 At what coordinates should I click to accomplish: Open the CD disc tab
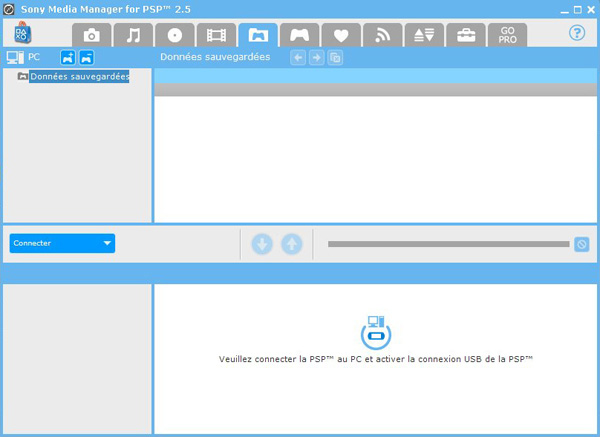tap(175, 35)
